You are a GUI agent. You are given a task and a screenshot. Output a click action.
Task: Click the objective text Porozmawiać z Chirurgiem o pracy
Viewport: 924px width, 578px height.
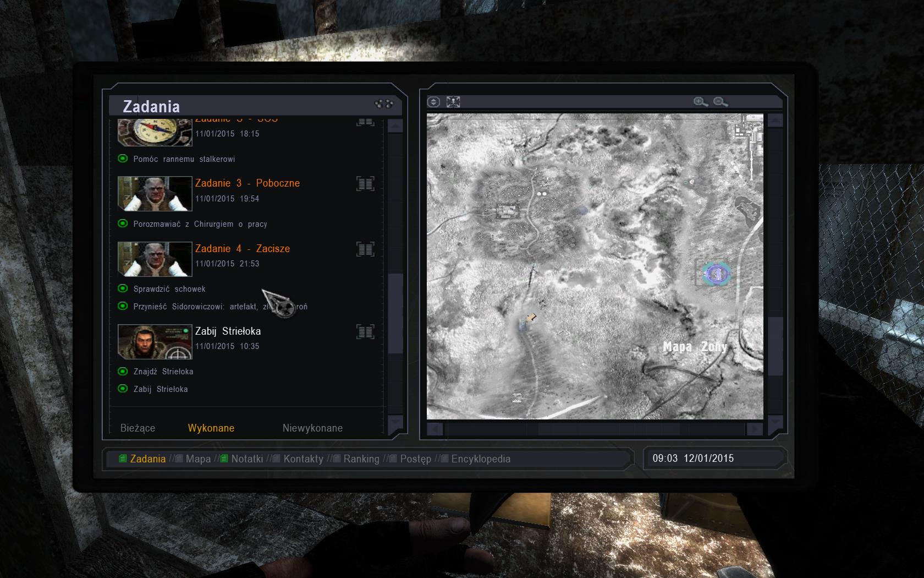(200, 224)
